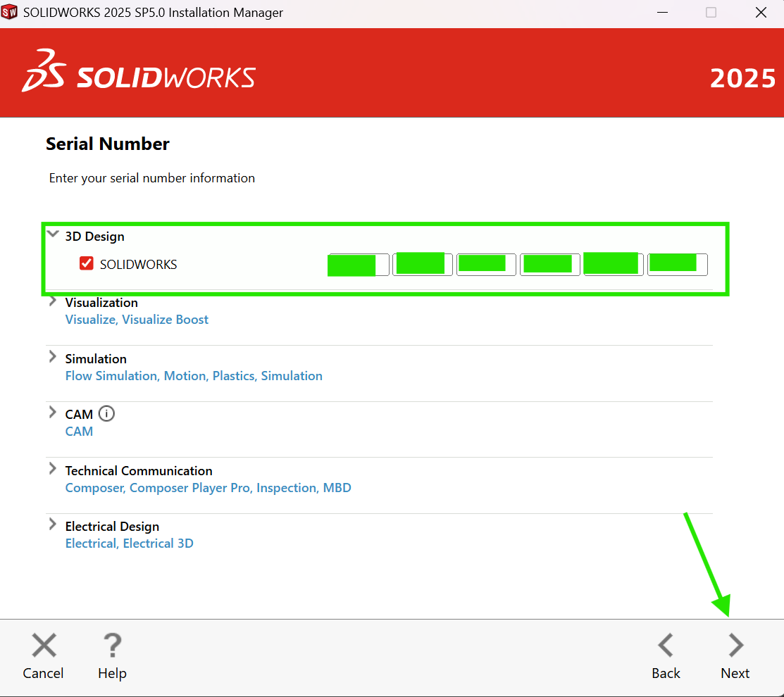Expand the CAM section chevron
Image resolution: width=784 pixels, height=697 pixels.
pyautogui.click(x=53, y=412)
